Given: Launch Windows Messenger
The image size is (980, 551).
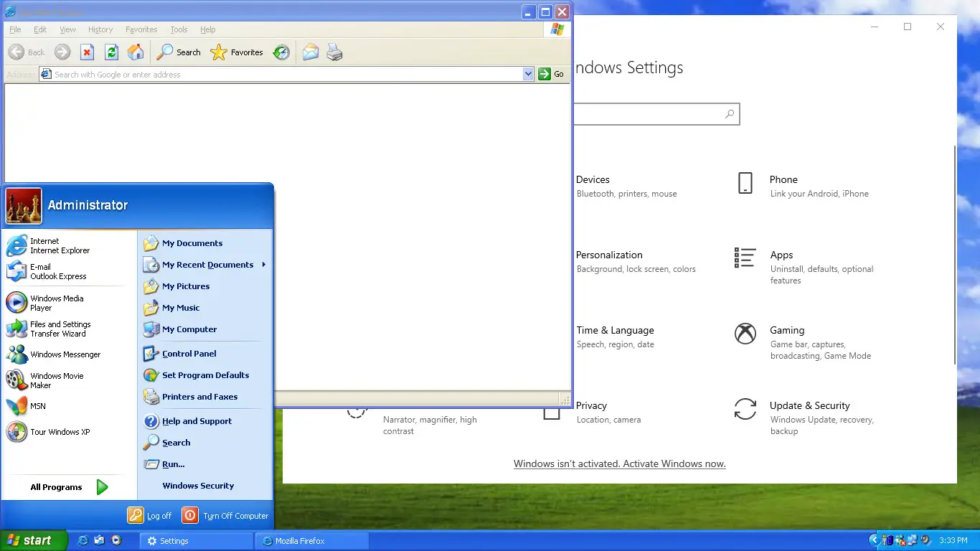Looking at the screenshot, I should 67,354.
